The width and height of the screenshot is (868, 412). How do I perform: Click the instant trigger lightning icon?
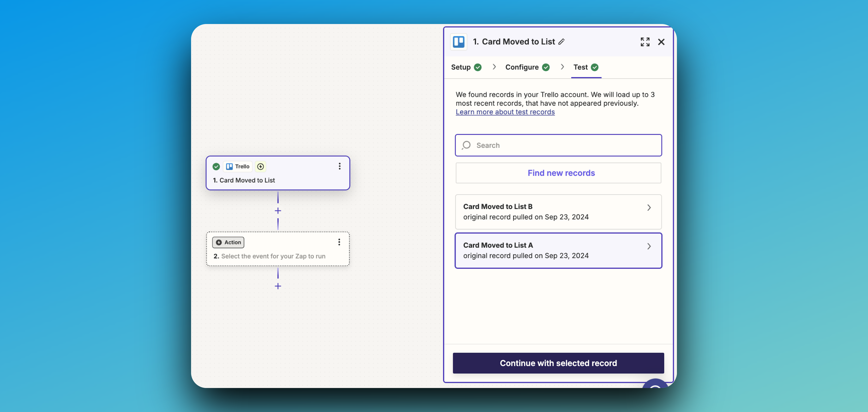click(260, 167)
